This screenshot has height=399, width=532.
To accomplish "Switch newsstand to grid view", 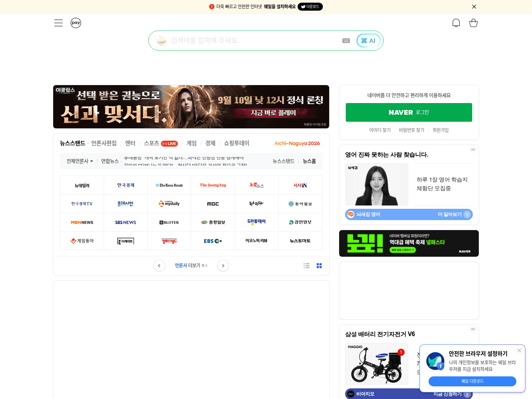I will (319, 266).
